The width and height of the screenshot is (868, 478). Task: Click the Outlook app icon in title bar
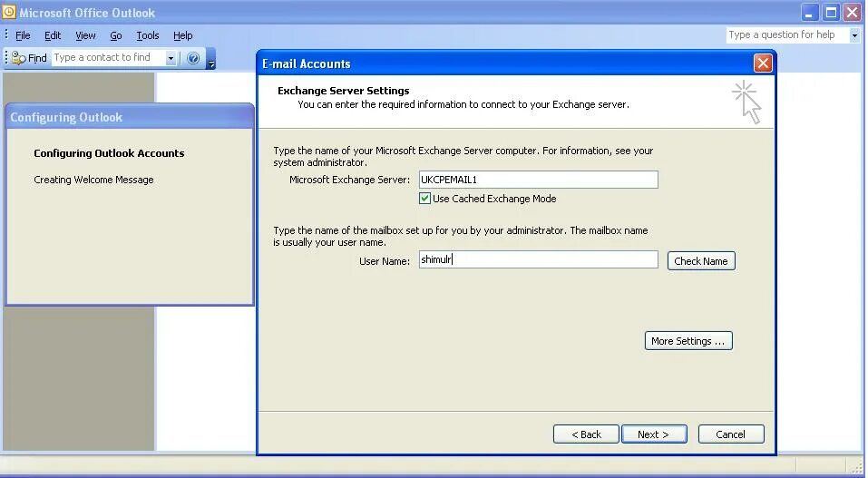tap(9, 12)
